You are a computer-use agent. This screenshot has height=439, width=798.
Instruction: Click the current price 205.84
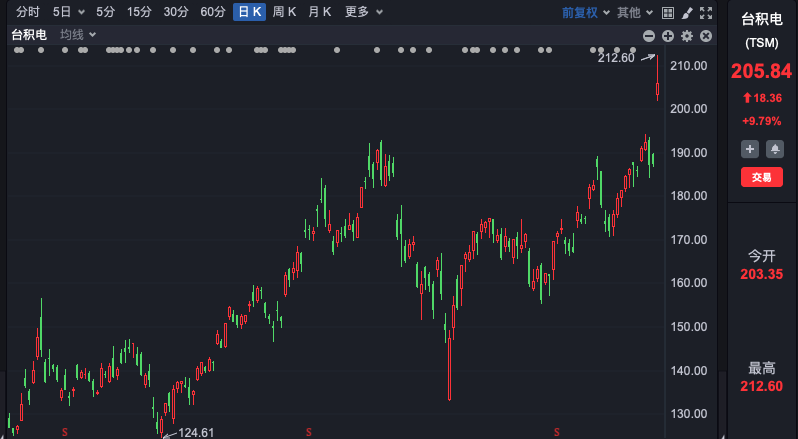point(761,71)
